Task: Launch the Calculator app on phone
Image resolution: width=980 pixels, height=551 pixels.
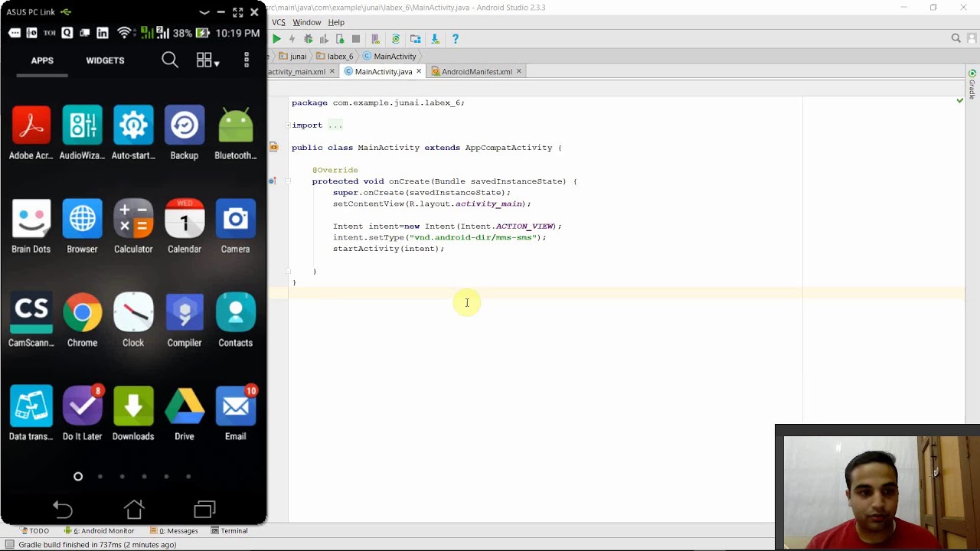Action: pyautogui.click(x=133, y=227)
